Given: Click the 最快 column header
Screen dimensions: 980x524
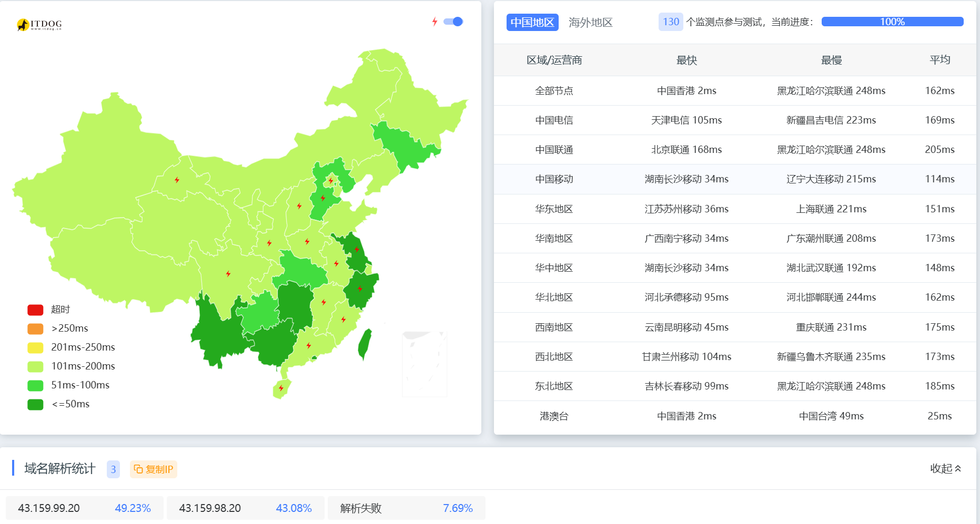Looking at the screenshot, I should pyautogui.click(x=686, y=60).
